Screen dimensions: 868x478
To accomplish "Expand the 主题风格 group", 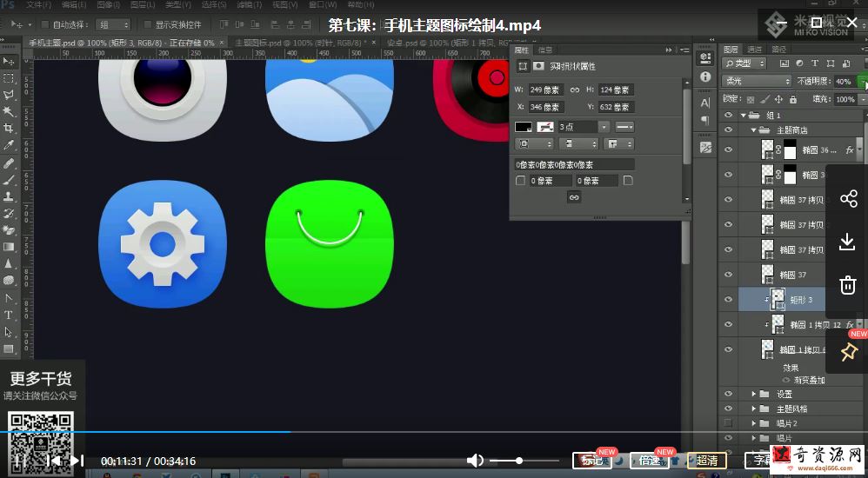I will tap(753, 408).
